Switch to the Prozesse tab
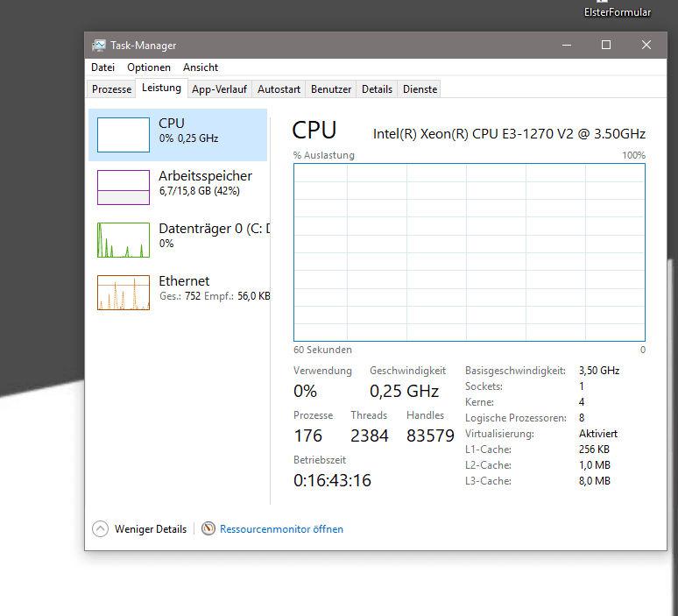 point(111,89)
